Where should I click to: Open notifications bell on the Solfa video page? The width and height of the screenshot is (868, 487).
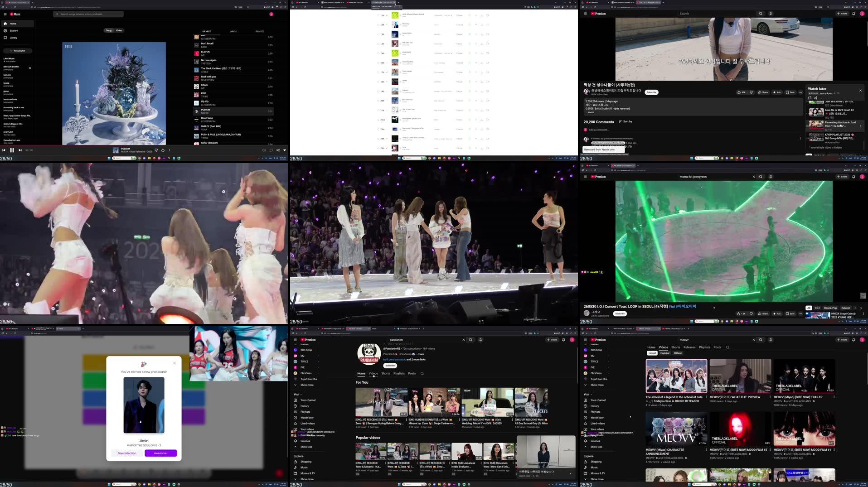(x=854, y=14)
